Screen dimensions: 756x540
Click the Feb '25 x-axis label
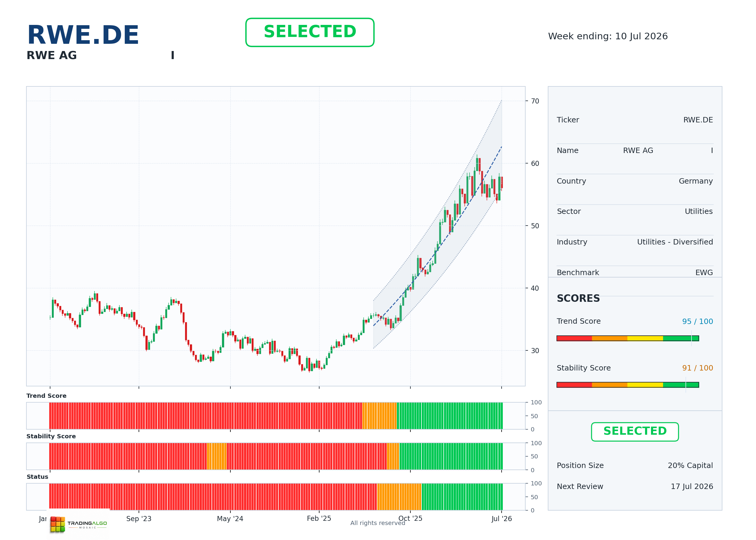319,518
